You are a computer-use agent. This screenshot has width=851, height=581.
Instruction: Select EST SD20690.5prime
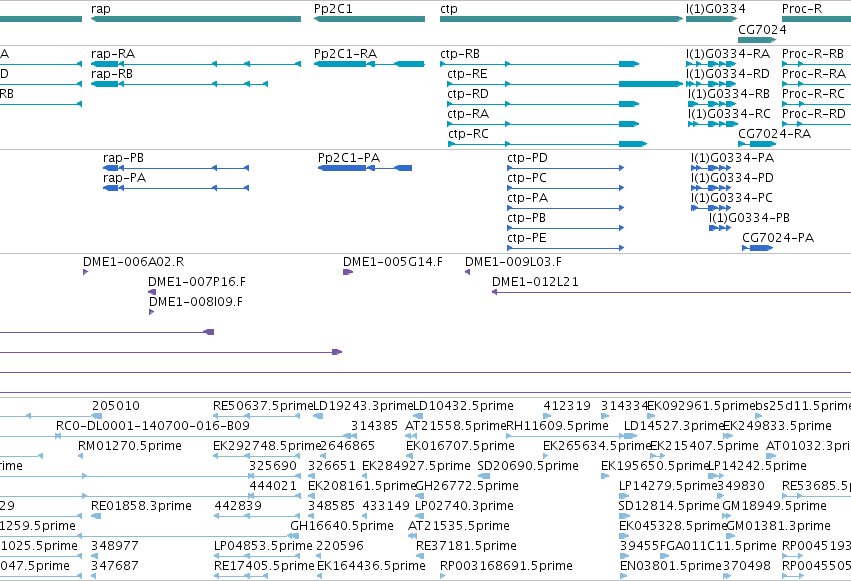click(x=528, y=467)
